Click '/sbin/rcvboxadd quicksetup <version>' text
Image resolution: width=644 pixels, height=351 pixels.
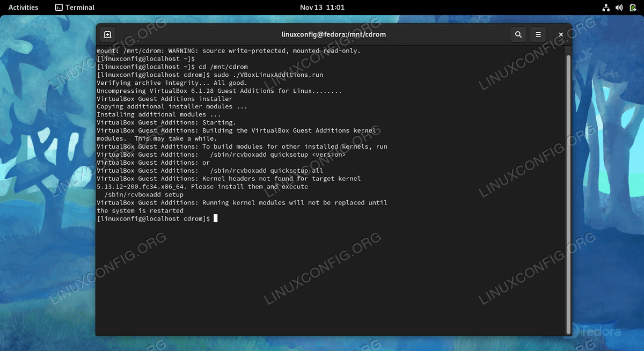(278, 155)
